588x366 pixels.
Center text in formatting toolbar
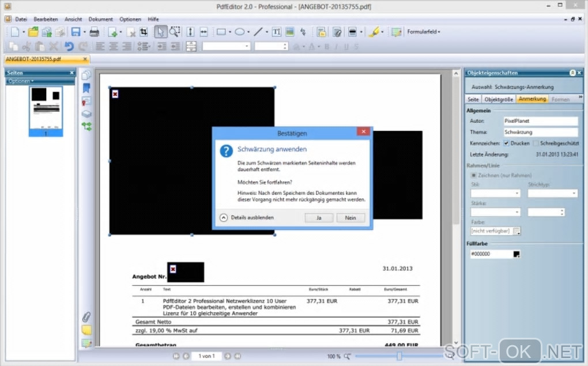coord(113,47)
